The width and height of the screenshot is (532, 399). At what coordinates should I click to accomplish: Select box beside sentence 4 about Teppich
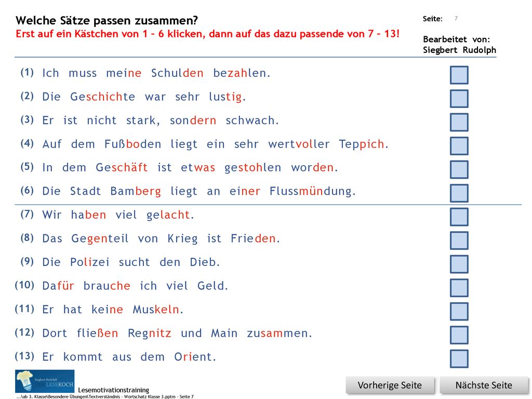coord(459,146)
